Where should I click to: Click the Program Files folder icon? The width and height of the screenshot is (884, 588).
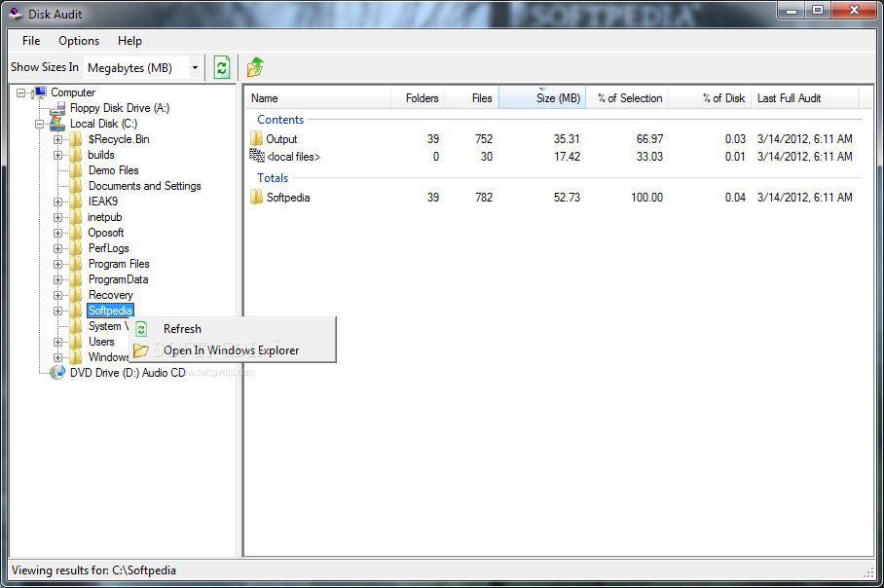[x=76, y=264]
